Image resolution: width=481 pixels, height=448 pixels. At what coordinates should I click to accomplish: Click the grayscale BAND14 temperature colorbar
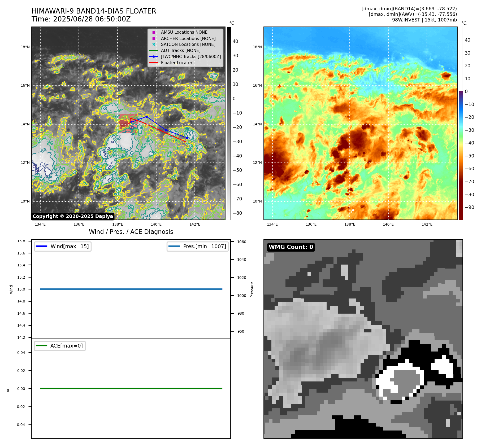click(229, 123)
